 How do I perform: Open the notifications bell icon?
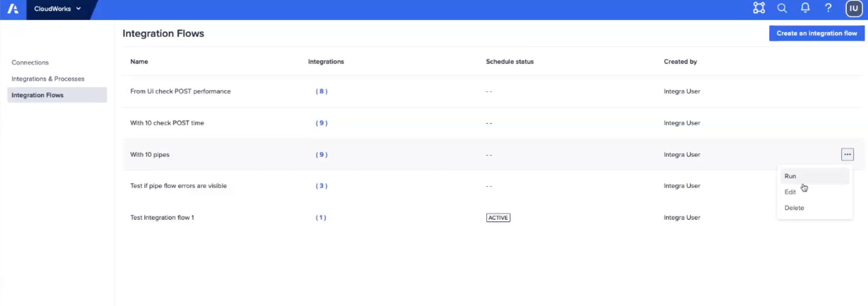pyautogui.click(x=805, y=8)
